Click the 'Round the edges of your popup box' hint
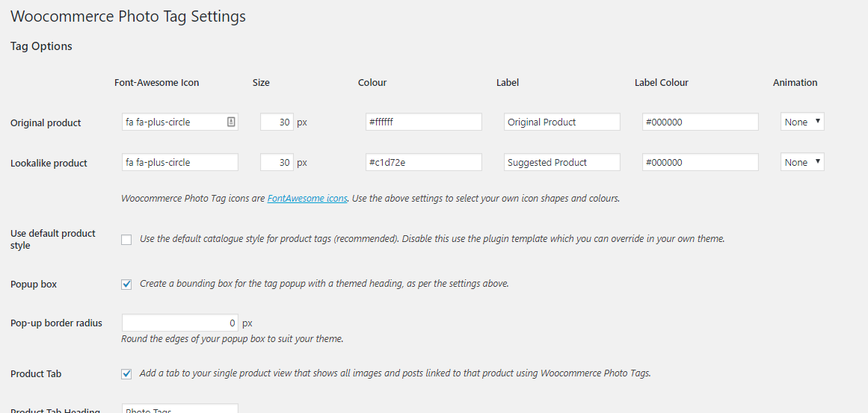 click(x=233, y=338)
